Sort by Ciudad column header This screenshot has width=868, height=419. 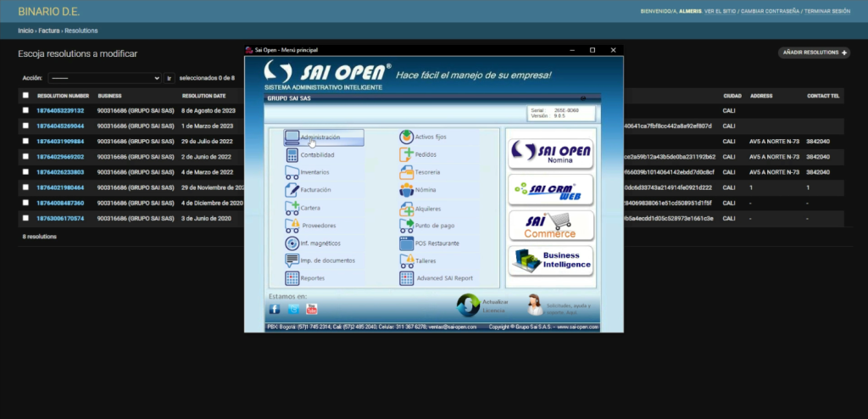732,96
